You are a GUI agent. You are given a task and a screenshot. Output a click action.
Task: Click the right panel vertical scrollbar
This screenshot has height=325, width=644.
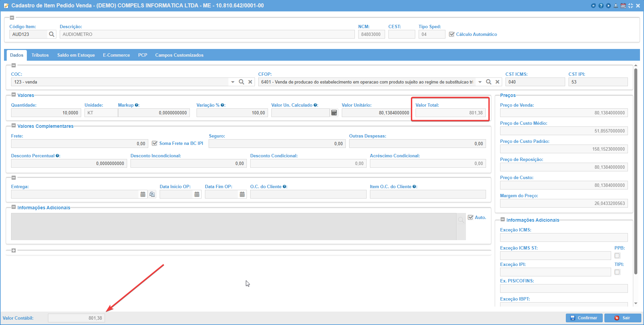[636, 171]
